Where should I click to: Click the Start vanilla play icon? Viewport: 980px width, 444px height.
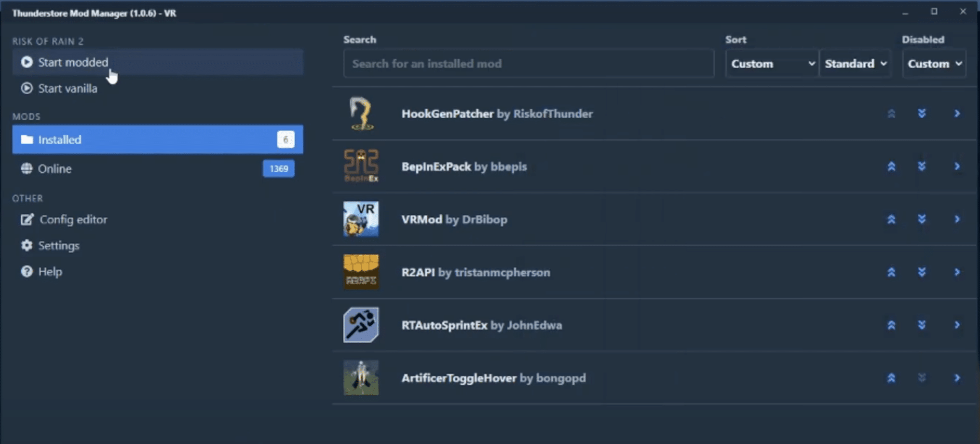(27, 88)
